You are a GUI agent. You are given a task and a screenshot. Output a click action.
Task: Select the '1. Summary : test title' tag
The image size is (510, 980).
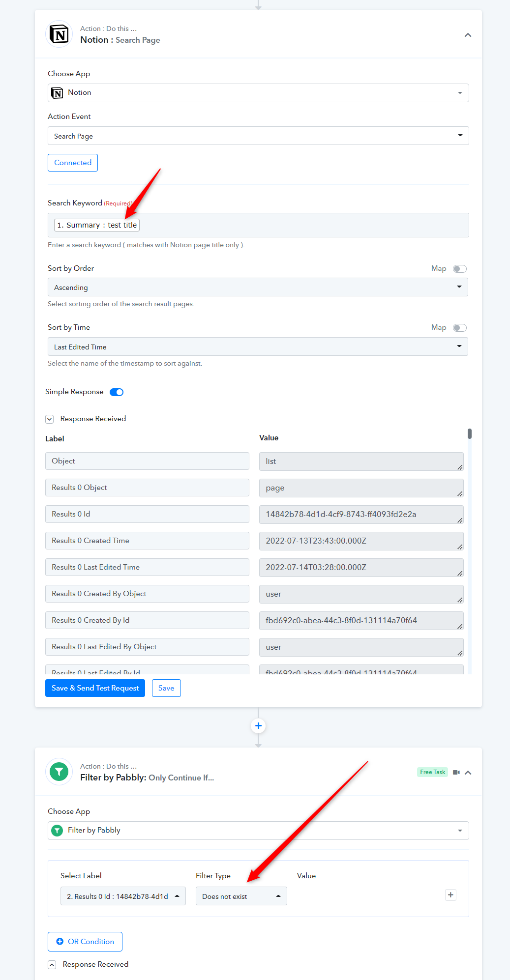(x=97, y=225)
